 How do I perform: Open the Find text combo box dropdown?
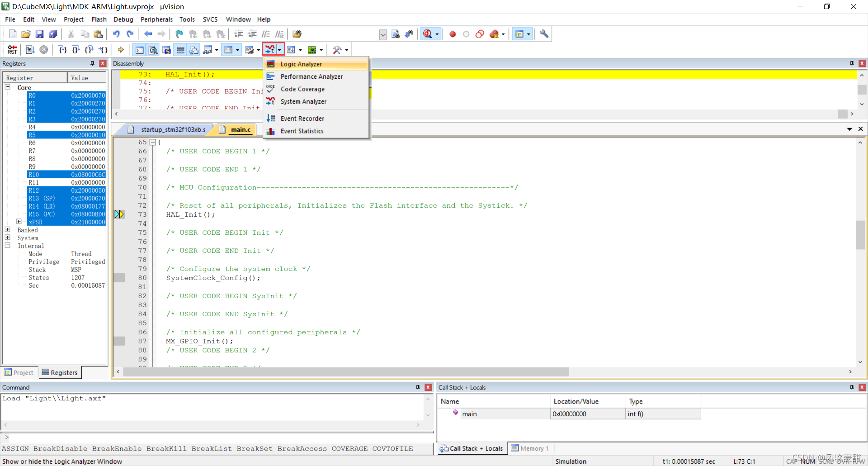[383, 34]
